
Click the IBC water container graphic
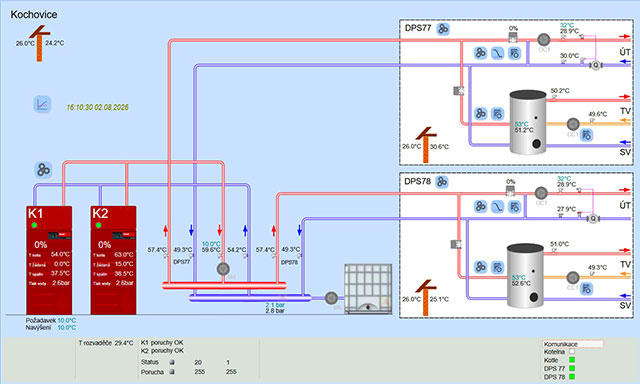pyautogui.click(x=368, y=289)
